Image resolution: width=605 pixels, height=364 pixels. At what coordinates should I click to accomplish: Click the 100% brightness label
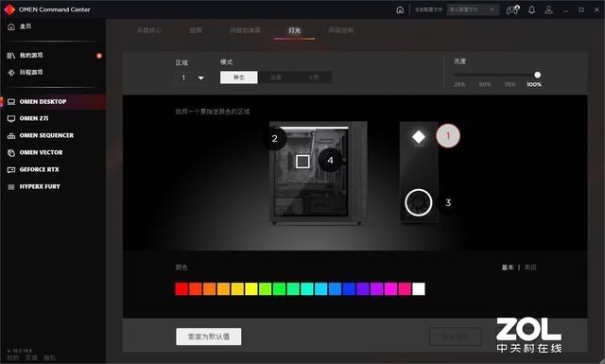[534, 84]
